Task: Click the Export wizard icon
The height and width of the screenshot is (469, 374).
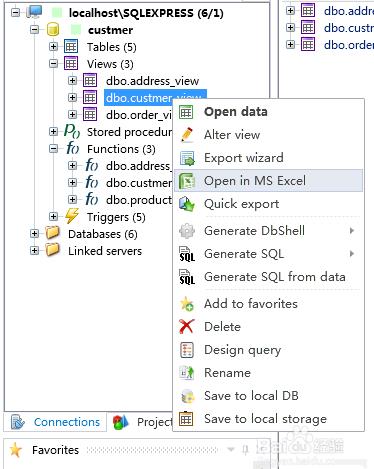Action: click(187, 158)
